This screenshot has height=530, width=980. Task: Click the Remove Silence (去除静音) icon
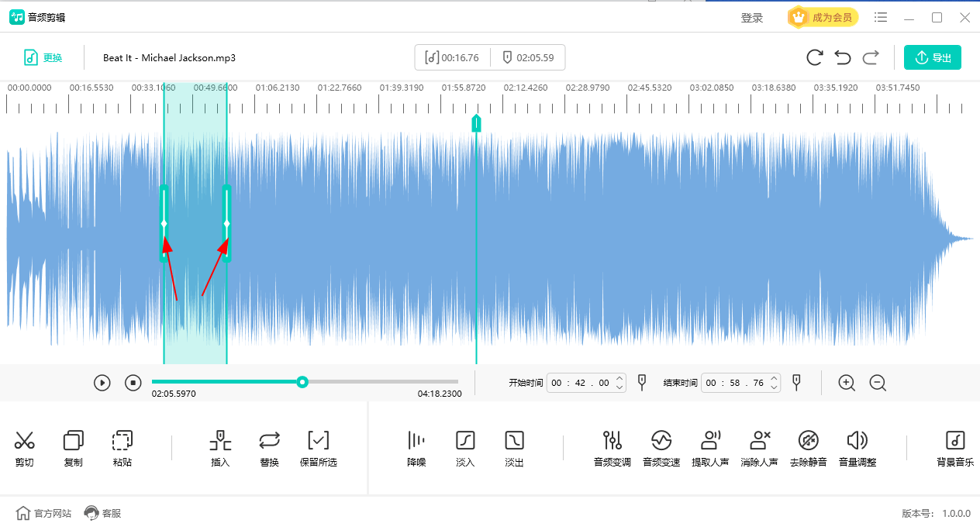pos(808,441)
